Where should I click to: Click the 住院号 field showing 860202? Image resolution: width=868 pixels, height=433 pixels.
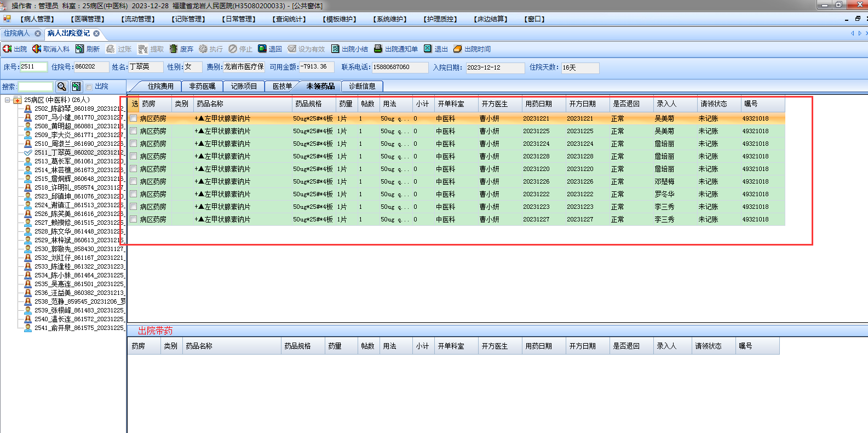click(x=90, y=67)
